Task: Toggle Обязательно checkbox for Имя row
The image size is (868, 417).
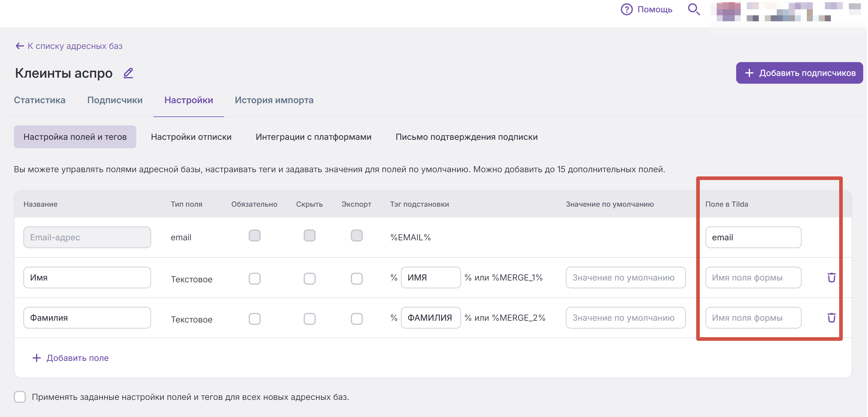Action: point(254,278)
